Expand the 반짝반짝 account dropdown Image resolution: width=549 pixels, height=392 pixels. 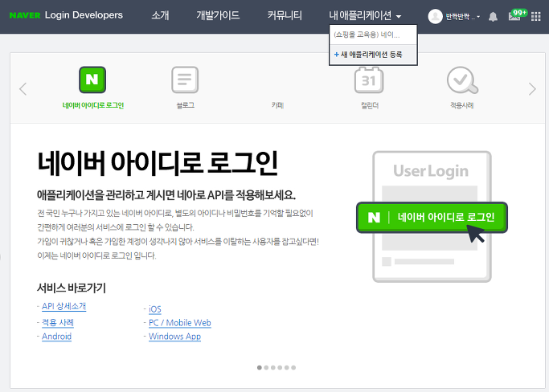[462, 16]
